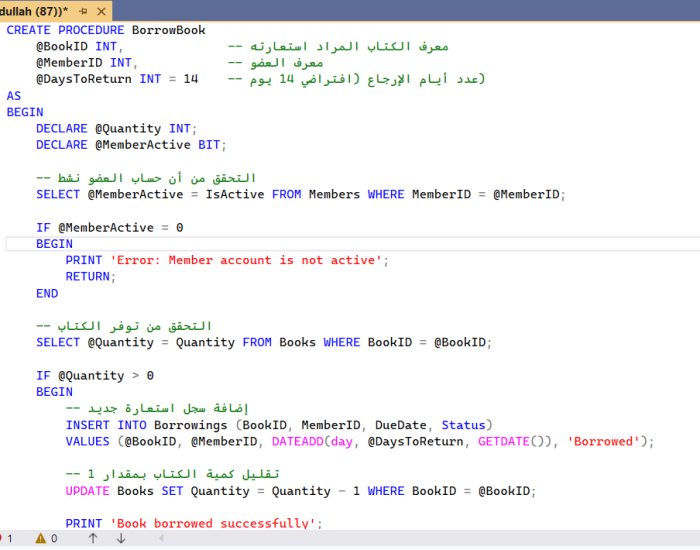
Task: Click the RETURN statement
Action: [x=87, y=277]
